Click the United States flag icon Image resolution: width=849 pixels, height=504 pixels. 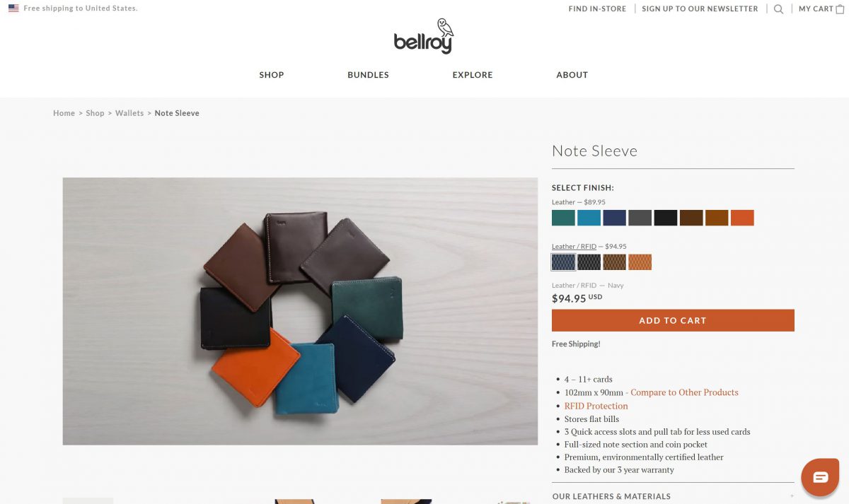point(13,8)
